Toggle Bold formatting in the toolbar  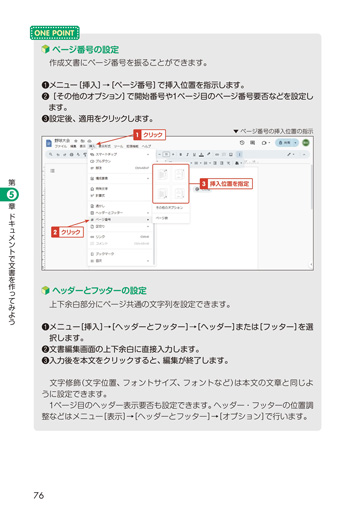180,155
